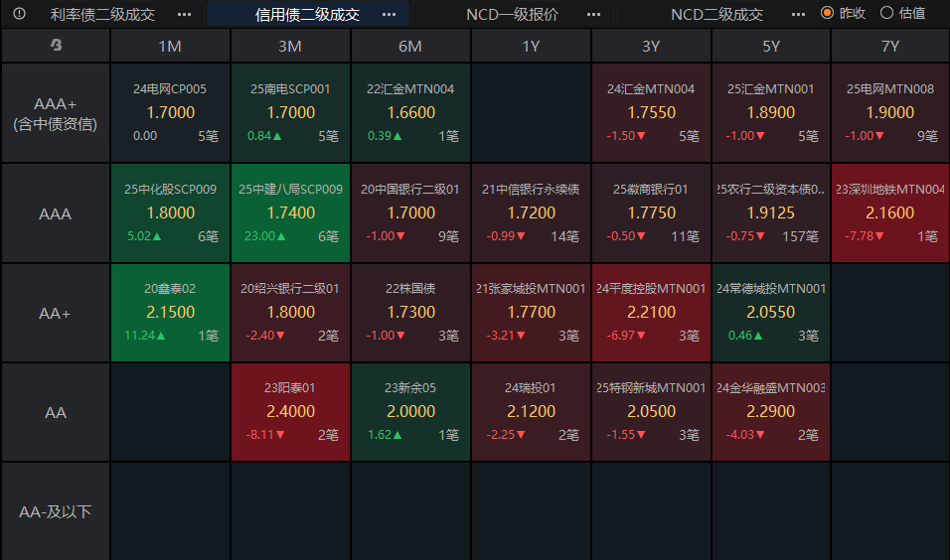Open the more menu beside NCD一级报价
The height and width of the screenshot is (560, 950).
pyautogui.click(x=594, y=14)
